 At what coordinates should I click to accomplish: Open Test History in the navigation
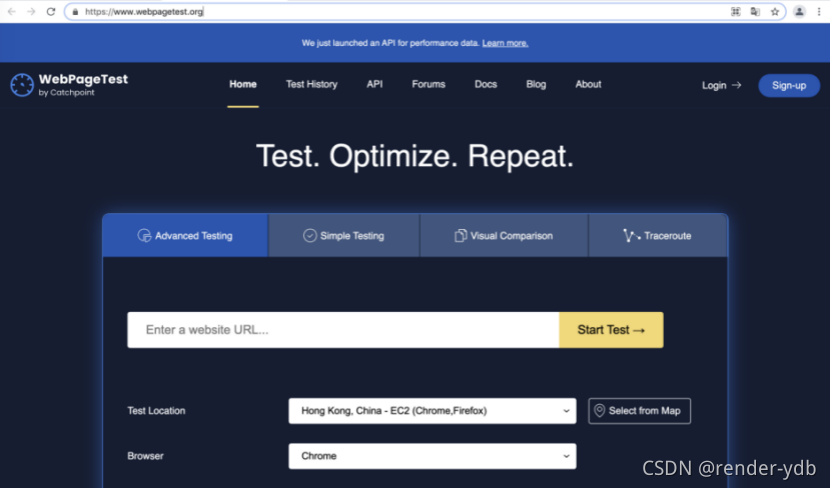(x=311, y=84)
